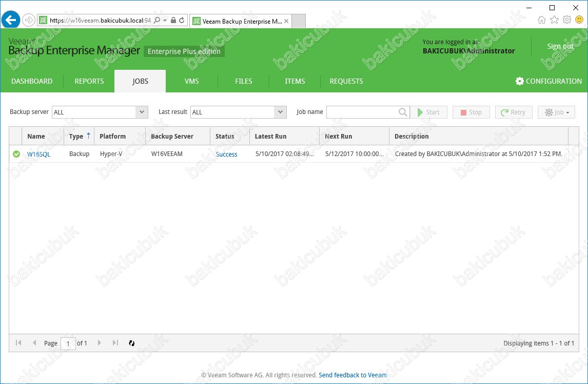The height and width of the screenshot is (384, 588).
Task: Sort by Backup Server column header
Action: coord(178,136)
